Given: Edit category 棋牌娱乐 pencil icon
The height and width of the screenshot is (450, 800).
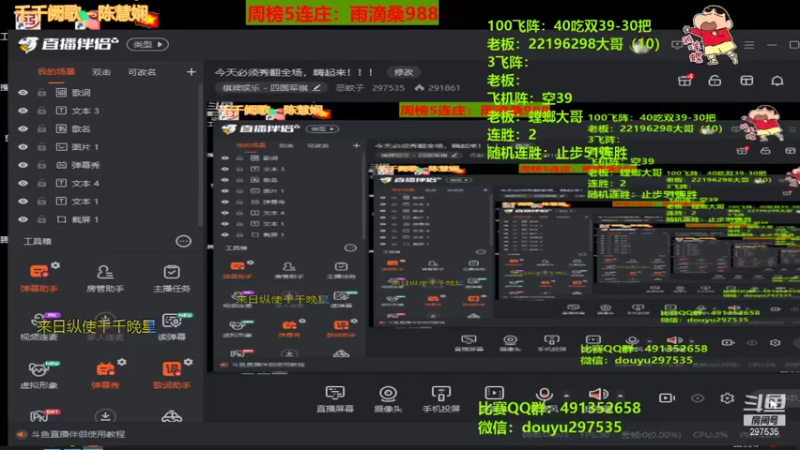Looking at the screenshot, I should point(317,88).
